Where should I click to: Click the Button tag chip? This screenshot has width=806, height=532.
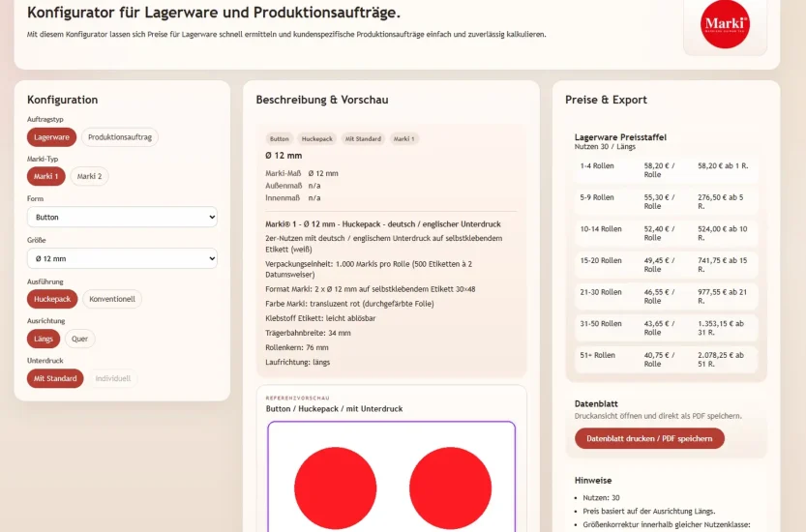click(x=279, y=138)
